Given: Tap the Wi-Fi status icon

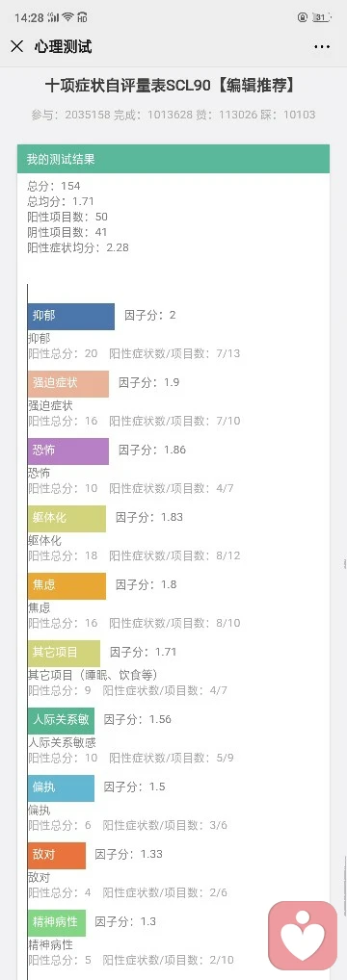Looking at the screenshot, I should pos(67,17).
